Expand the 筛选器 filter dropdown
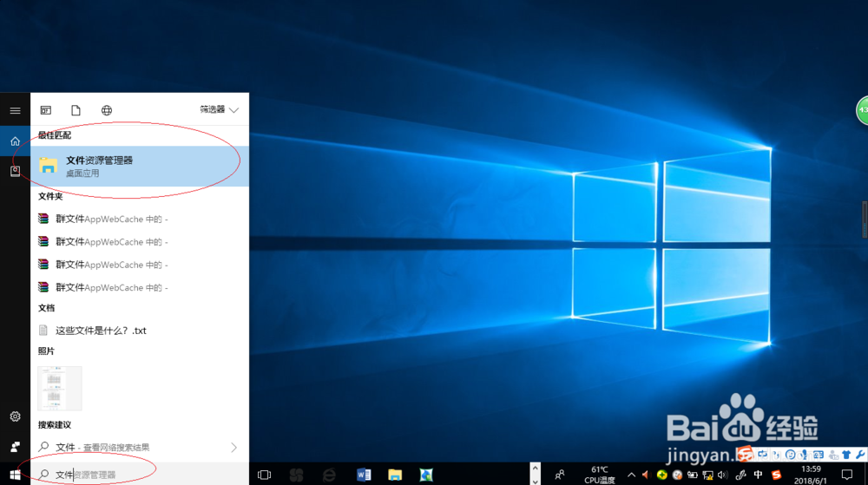The height and width of the screenshot is (485, 868). (x=220, y=109)
